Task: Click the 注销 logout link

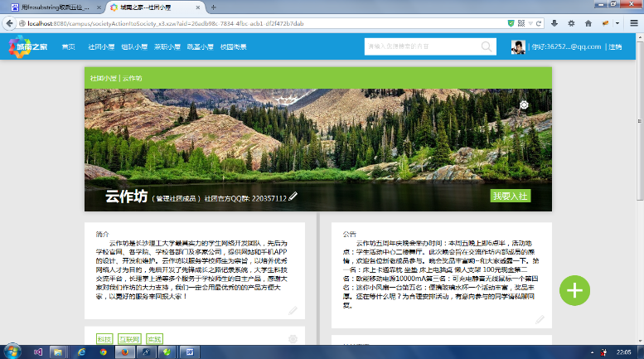Action: [615, 47]
